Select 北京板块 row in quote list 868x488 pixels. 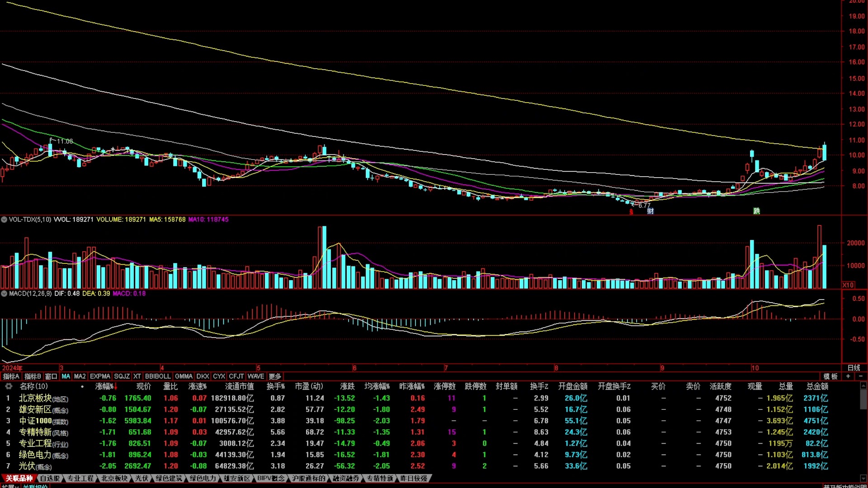point(429,398)
